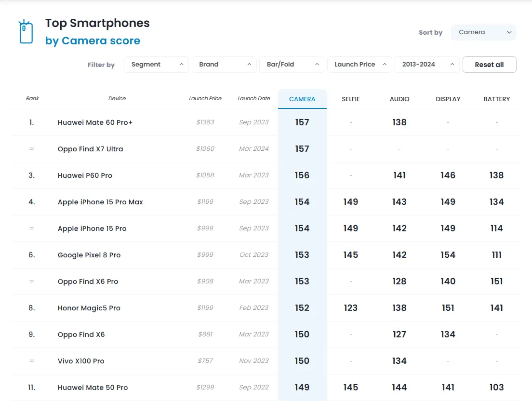The image size is (532, 401).
Task: Click the Launch Date column header
Action: pyautogui.click(x=254, y=98)
